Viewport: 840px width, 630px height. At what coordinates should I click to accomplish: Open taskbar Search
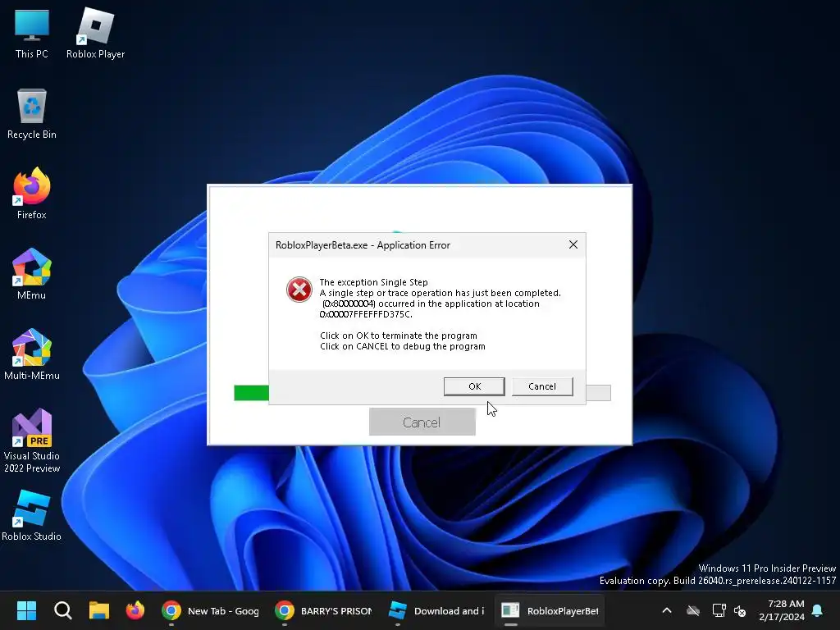click(62, 610)
